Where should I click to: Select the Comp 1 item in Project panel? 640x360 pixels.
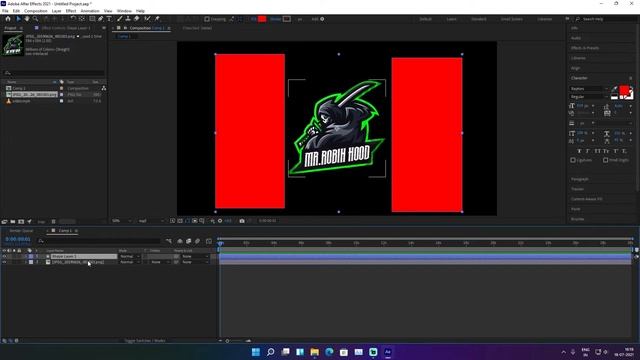click(x=19, y=88)
